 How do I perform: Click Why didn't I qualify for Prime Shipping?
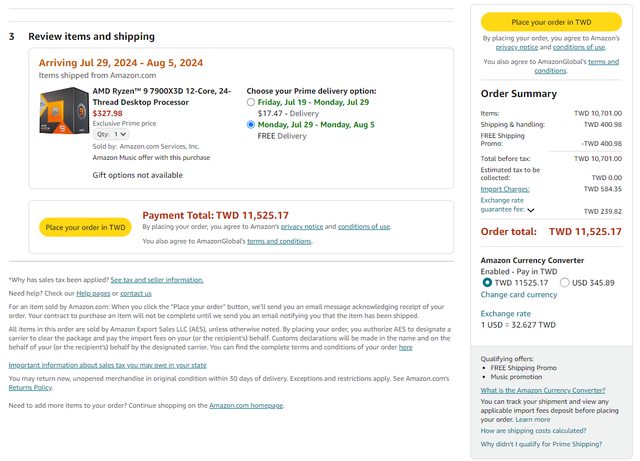[541, 444]
